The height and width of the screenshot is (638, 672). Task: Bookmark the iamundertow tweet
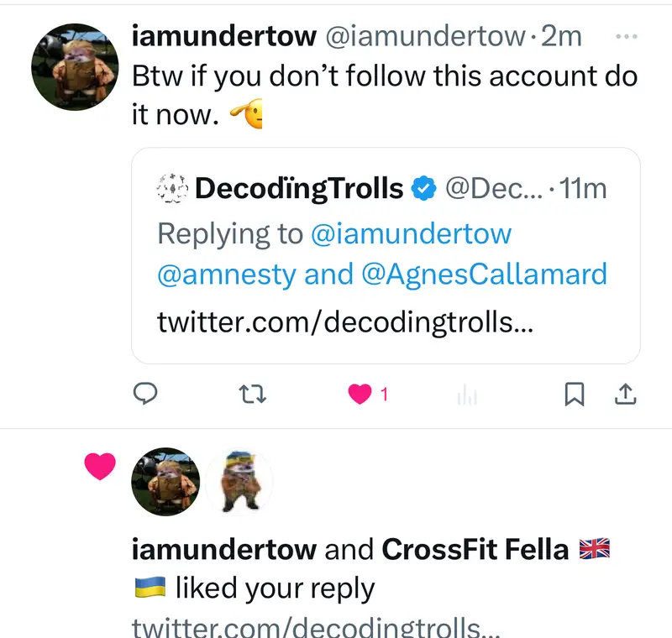(x=575, y=394)
